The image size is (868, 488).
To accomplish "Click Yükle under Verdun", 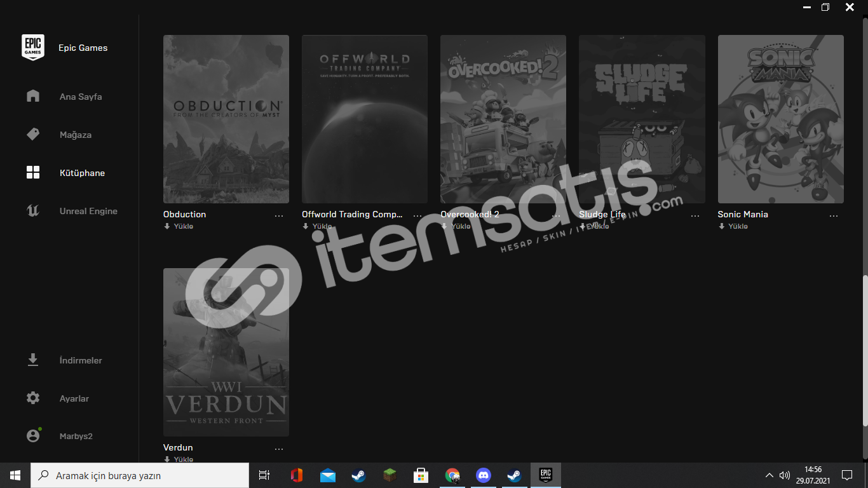I will 179,459.
